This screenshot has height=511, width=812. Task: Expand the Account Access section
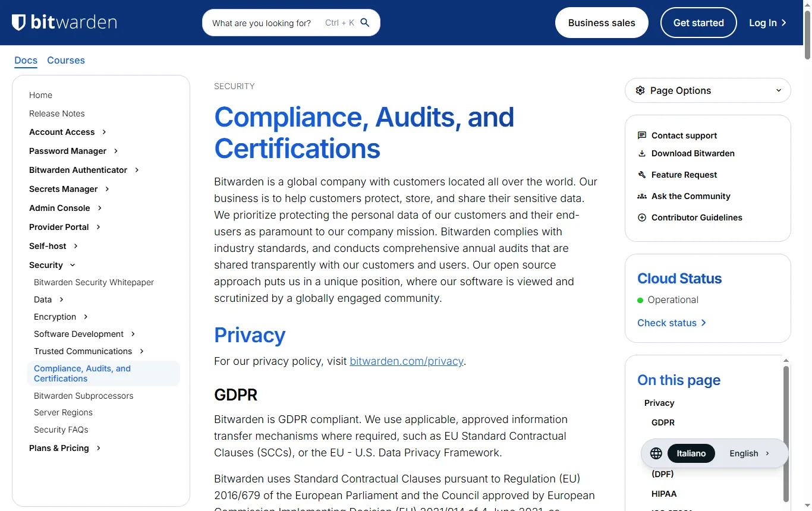(104, 132)
